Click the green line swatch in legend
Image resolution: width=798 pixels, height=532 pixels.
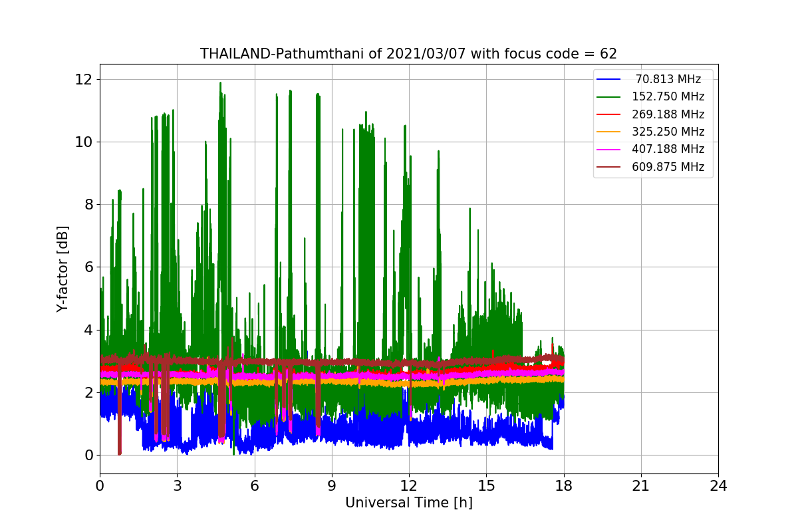609,97
